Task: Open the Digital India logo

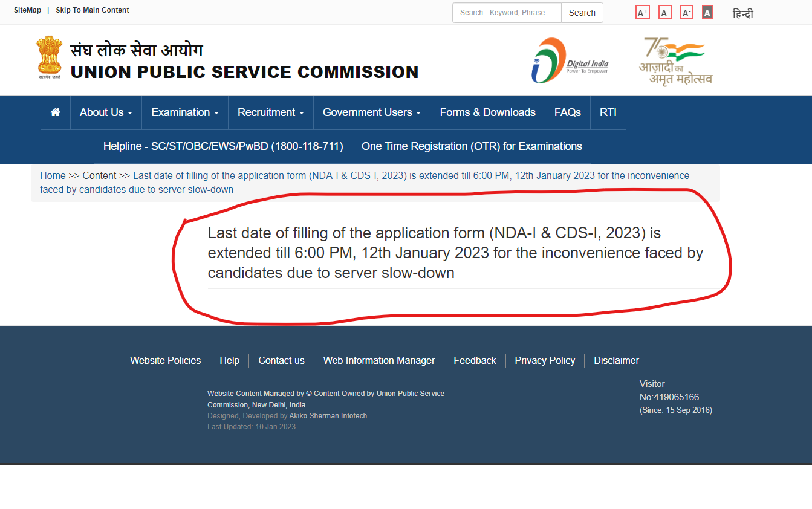Action: tap(570, 60)
